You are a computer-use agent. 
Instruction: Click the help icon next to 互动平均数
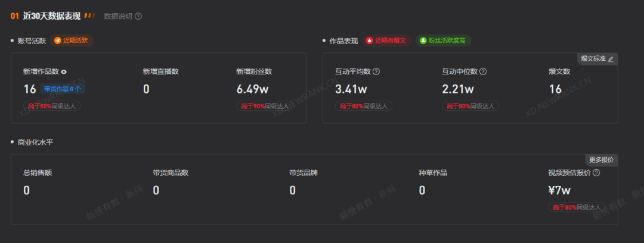[x=376, y=71]
